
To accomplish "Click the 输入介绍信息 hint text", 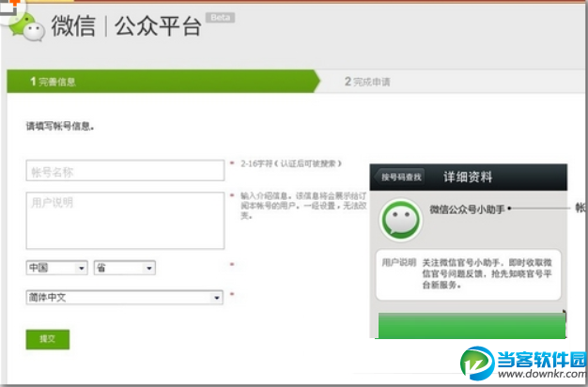I will click(x=303, y=206).
